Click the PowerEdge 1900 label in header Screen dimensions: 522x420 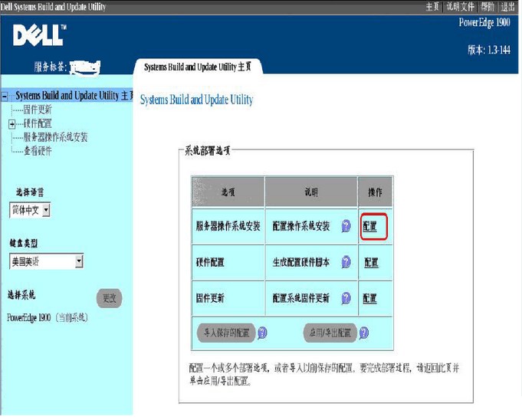click(484, 22)
